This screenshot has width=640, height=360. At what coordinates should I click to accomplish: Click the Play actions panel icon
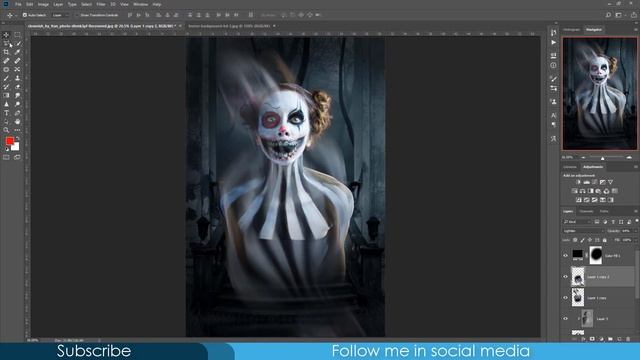[x=553, y=42]
